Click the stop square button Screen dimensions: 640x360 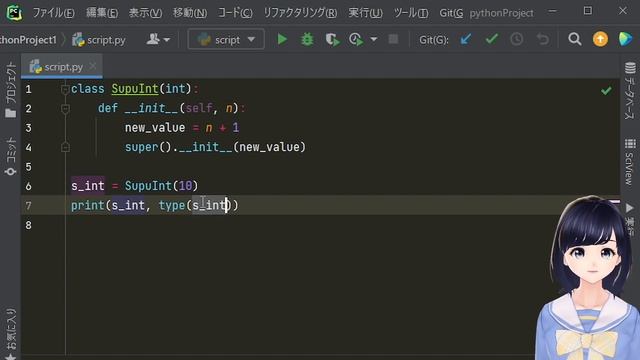tap(393, 39)
